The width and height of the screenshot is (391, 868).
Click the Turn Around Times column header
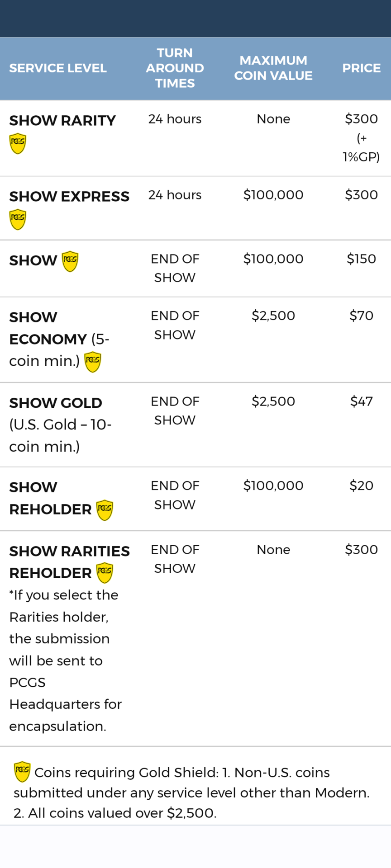(175, 68)
